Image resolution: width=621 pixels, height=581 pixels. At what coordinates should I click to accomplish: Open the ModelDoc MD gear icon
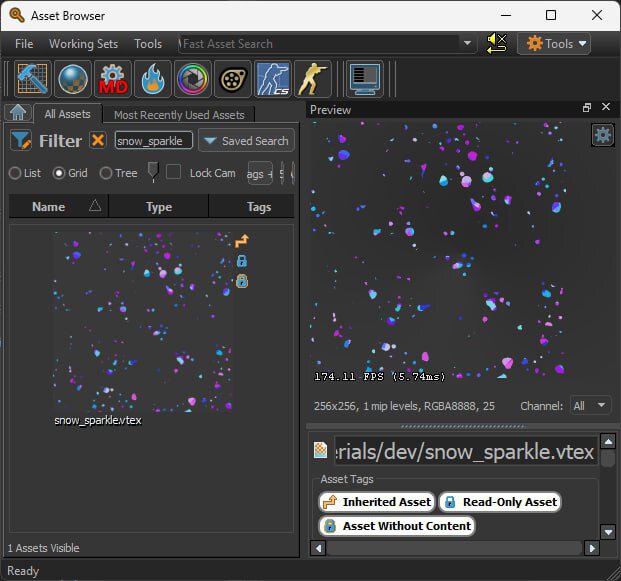[x=113, y=79]
